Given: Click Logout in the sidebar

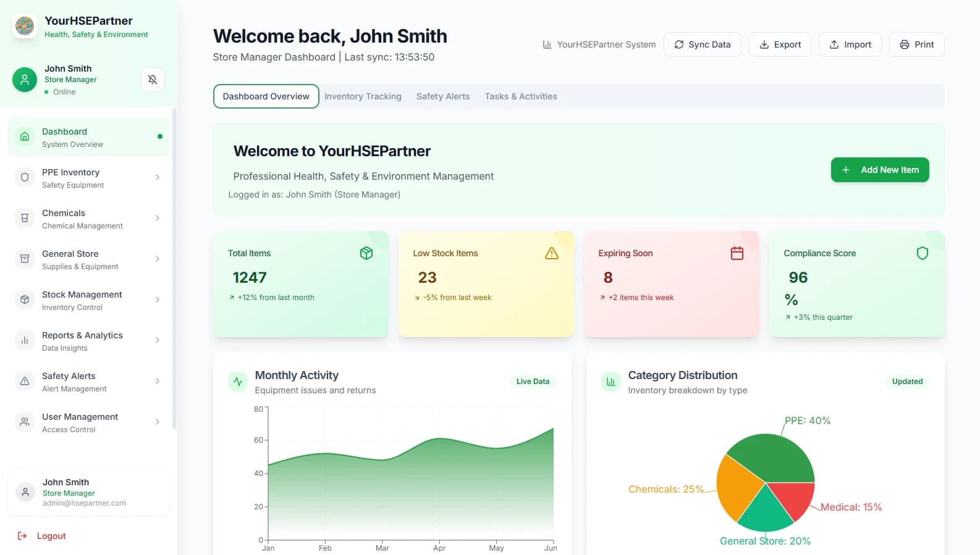Looking at the screenshot, I should tap(51, 536).
